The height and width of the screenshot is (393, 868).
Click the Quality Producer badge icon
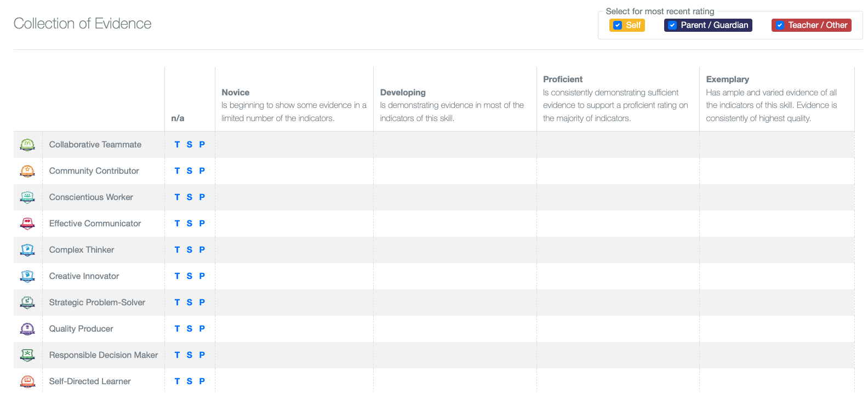(27, 329)
